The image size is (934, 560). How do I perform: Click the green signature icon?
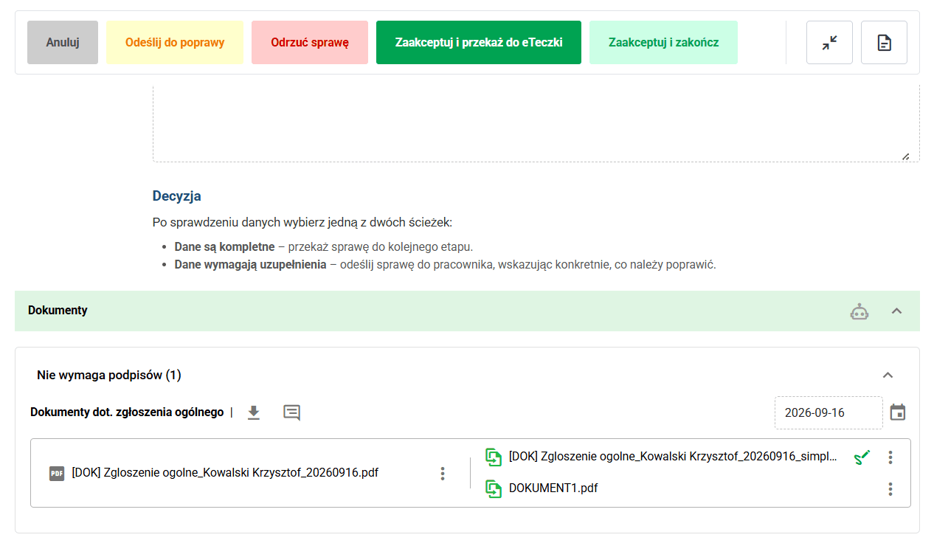[862, 457]
